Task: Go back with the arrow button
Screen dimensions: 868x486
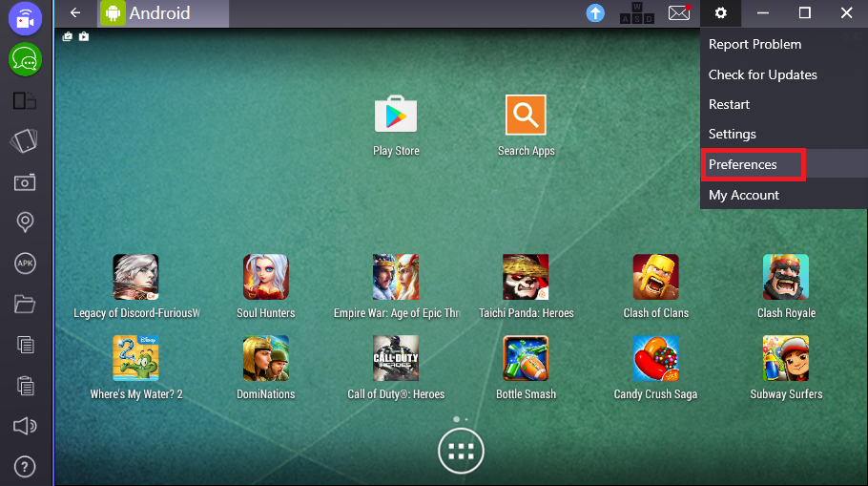Action: pos(75,12)
